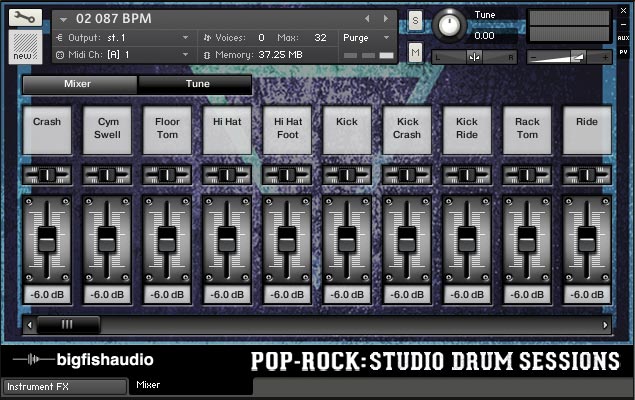Toggle the Solo (S) button
Screen dimensions: 635x400
(415, 21)
